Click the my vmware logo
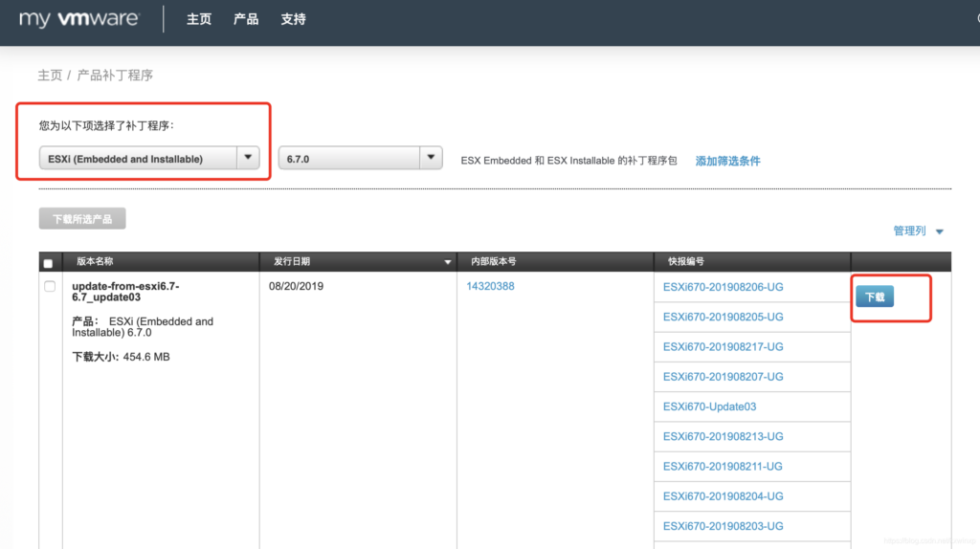Screen dimensions: 980x549 (x=79, y=19)
